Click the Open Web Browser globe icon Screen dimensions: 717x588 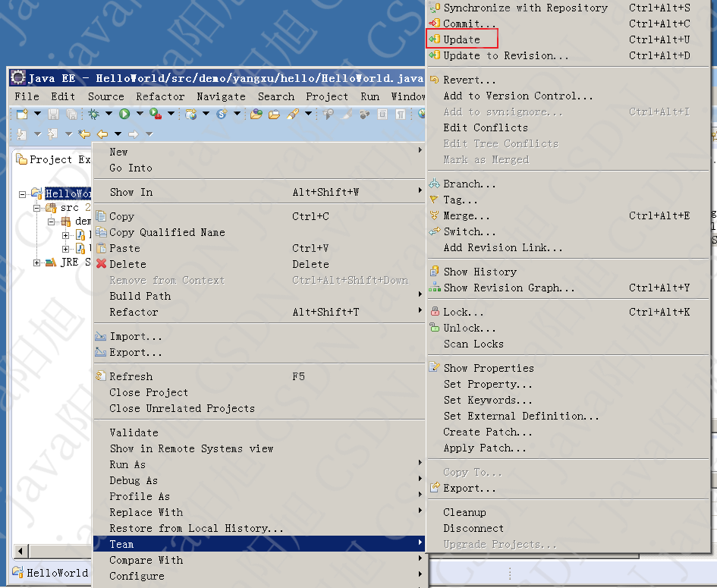pos(420,114)
